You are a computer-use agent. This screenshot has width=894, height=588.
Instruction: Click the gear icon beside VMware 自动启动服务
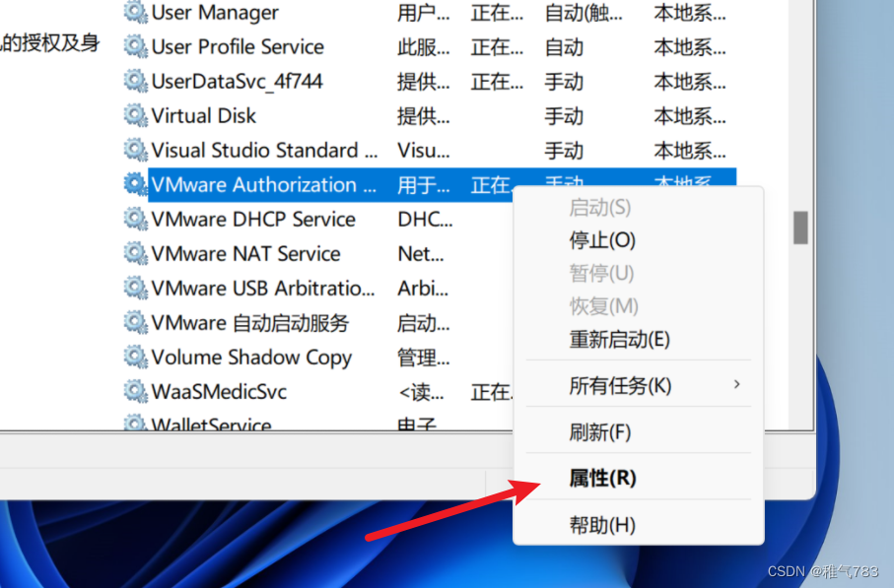pos(136,322)
